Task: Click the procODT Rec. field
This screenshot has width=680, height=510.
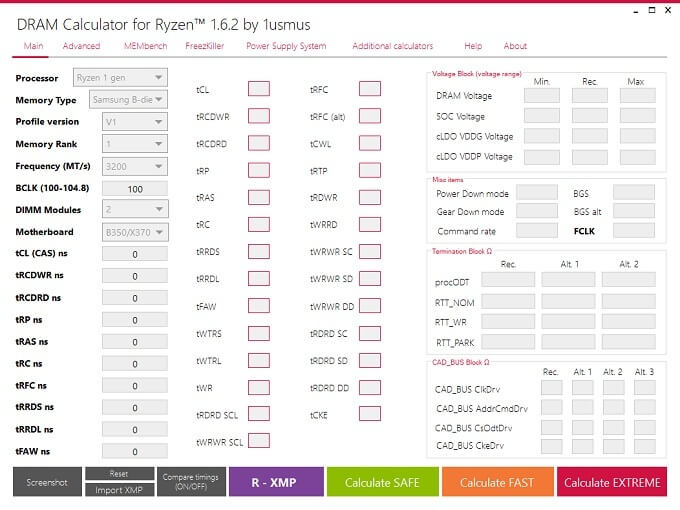Action: pyautogui.click(x=508, y=280)
